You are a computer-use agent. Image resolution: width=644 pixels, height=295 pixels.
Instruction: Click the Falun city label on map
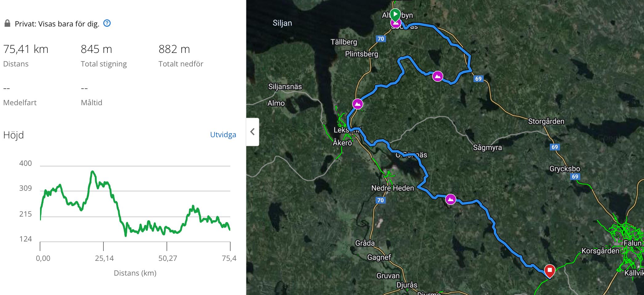(x=633, y=243)
